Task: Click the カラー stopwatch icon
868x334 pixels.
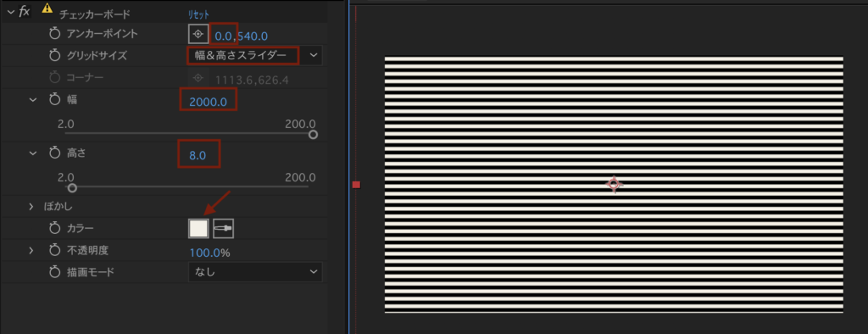Action: click(x=53, y=228)
